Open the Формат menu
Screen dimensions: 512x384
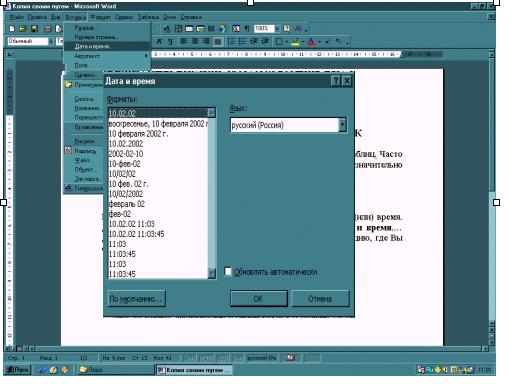[100, 17]
